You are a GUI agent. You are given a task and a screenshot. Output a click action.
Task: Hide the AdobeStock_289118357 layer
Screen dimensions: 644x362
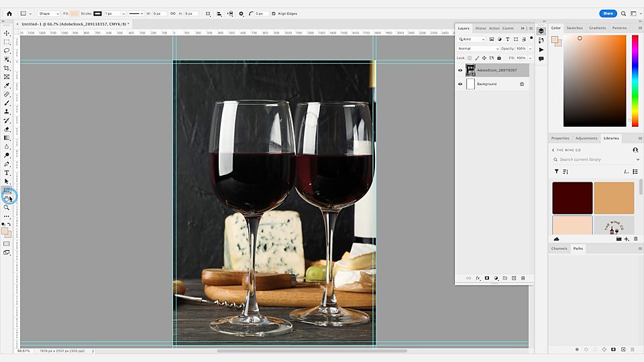click(460, 70)
